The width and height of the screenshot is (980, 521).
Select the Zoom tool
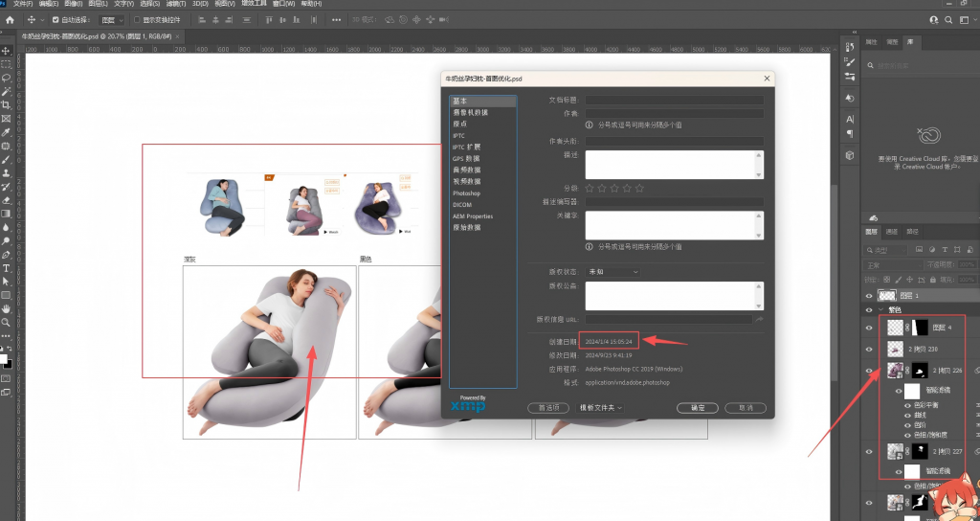[7, 322]
